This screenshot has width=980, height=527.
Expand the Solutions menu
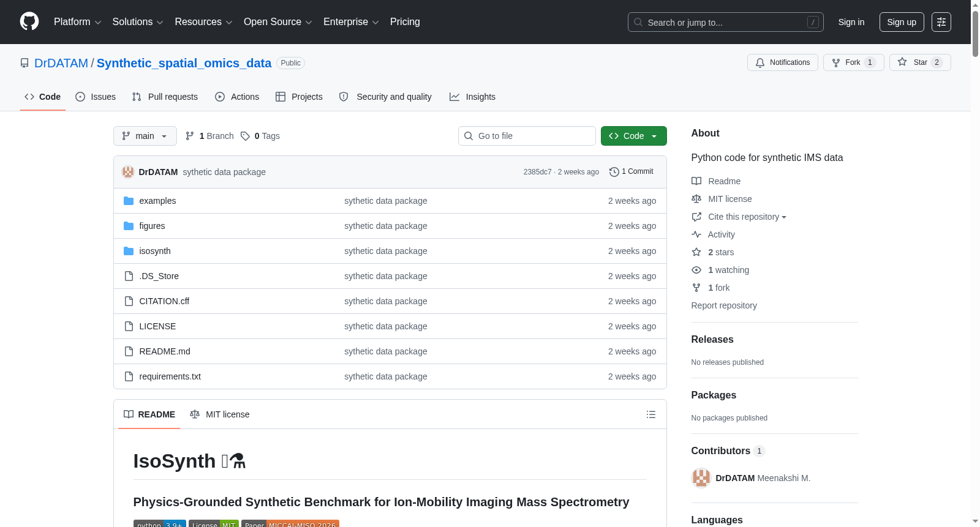click(x=138, y=22)
